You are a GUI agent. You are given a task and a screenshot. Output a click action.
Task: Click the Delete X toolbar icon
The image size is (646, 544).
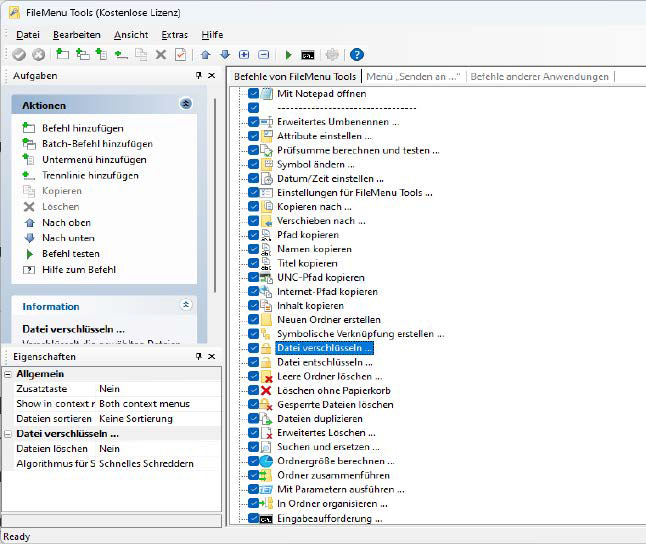(161, 54)
